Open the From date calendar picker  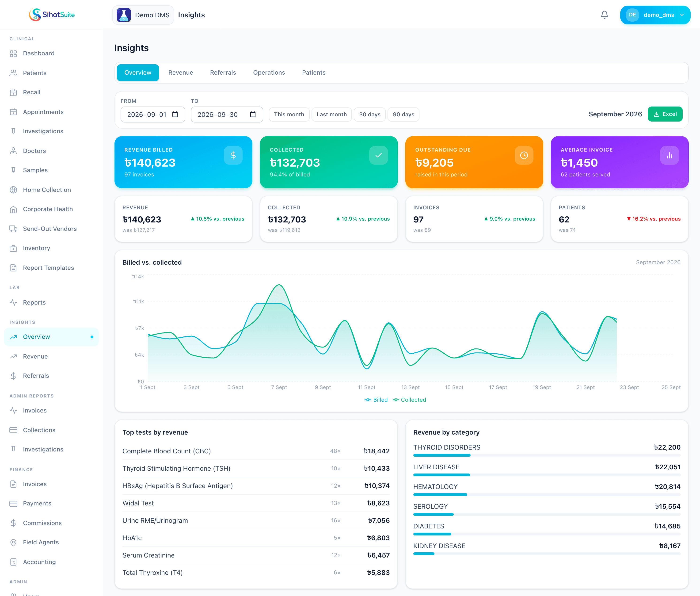[x=175, y=115]
